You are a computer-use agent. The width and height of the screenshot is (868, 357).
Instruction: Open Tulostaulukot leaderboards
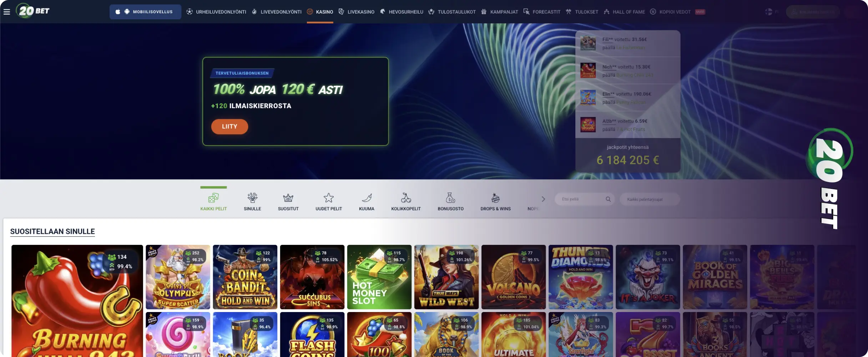click(x=452, y=12)
